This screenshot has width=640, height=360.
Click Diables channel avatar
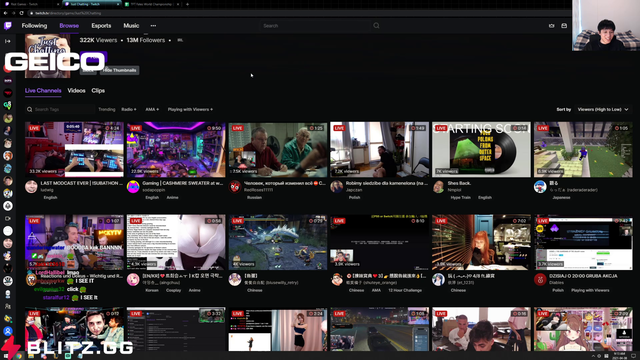[540, 280]
